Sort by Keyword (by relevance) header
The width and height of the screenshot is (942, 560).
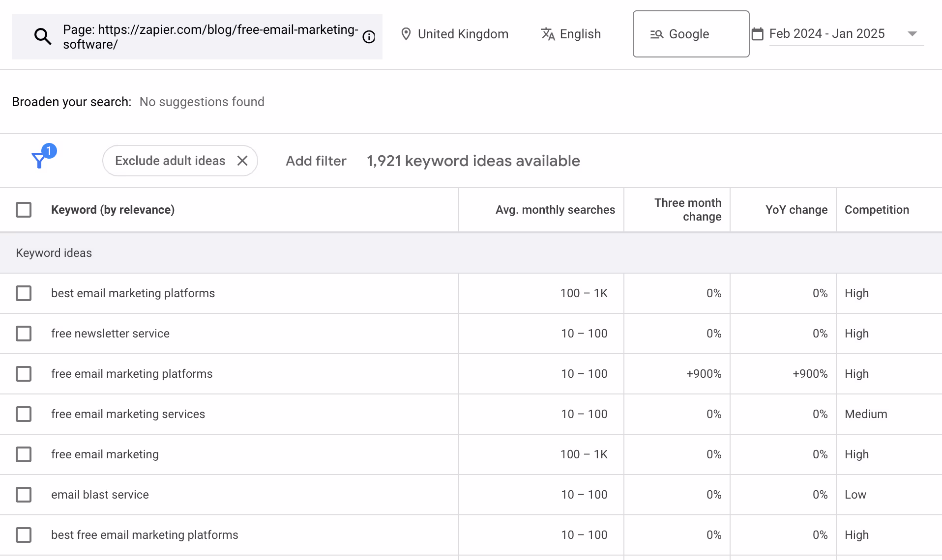click(x=113, y=210)
